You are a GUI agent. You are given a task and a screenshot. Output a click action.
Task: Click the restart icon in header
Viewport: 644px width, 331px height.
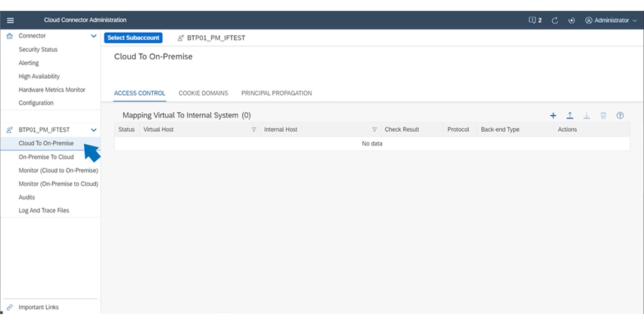pos(572,20)
